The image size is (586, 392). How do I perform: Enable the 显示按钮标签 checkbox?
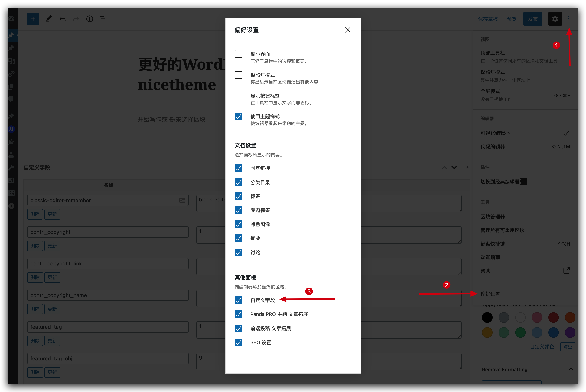[239, 95]
